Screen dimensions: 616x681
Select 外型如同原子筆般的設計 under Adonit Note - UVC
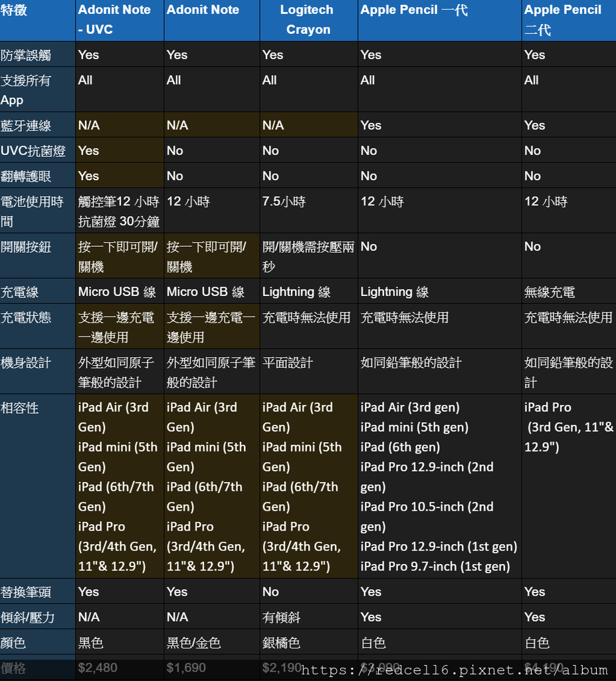(x=120, y=372)
